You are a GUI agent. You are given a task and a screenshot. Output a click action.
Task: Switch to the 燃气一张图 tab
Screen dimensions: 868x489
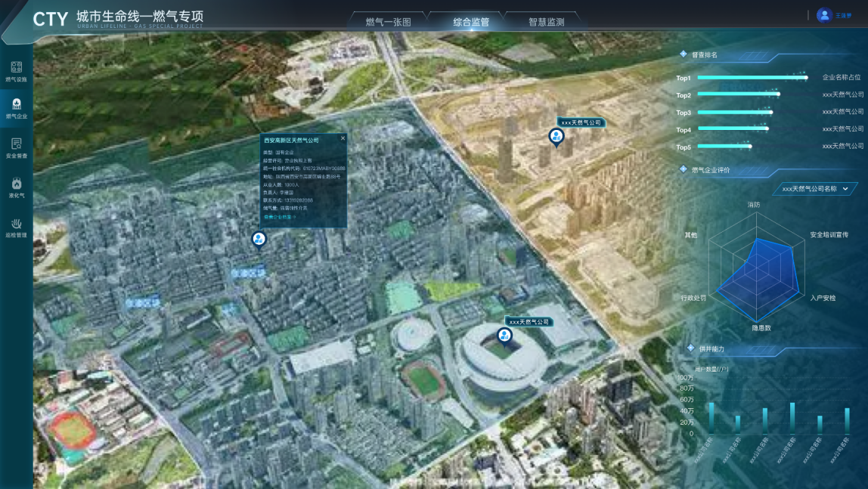pos(388,22)
